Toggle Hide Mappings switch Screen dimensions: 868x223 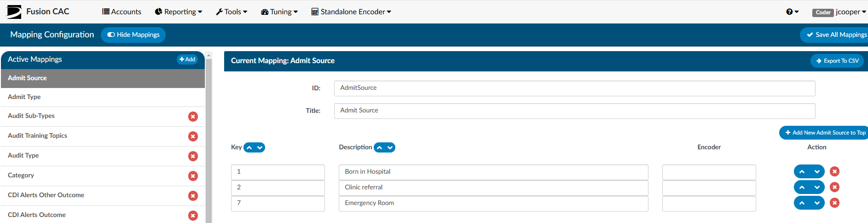coord(133,35)
